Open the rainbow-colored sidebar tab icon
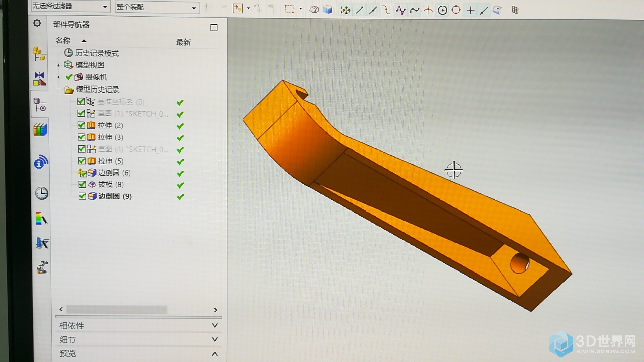644x362 pixels. (x=41, y=218)
